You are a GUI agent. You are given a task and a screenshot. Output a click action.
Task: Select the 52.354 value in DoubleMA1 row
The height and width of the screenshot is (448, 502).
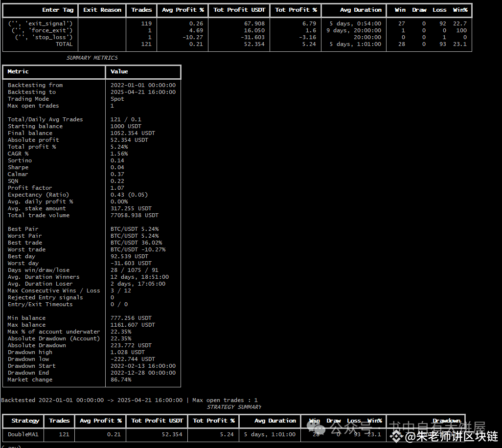172,435
